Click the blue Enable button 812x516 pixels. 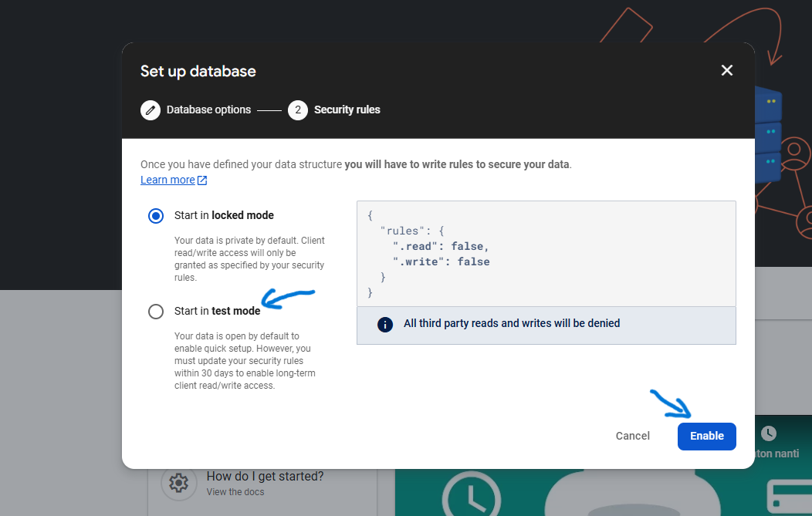(706, 436)
